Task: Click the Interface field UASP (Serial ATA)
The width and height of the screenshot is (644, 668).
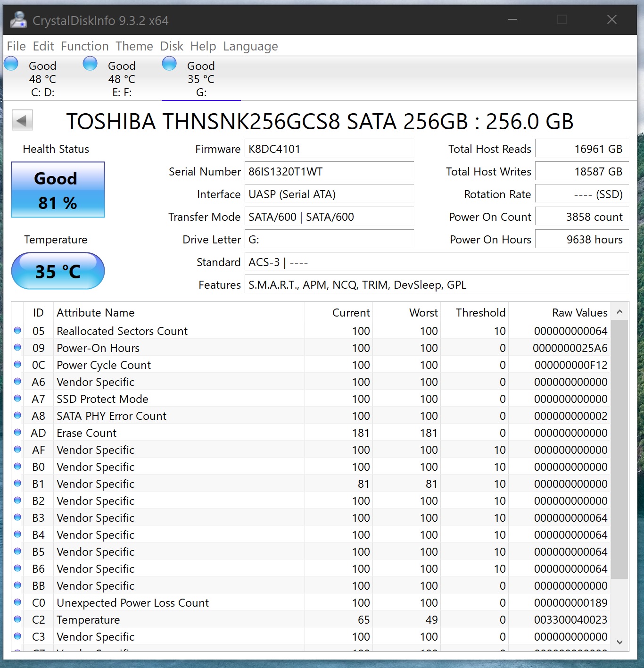Action: [x=329, y=194]
